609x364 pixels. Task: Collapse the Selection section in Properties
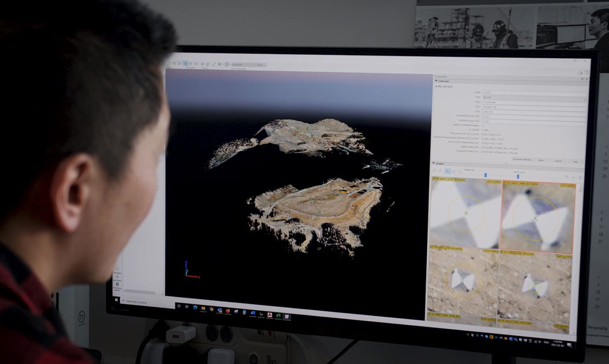[436, 81]
